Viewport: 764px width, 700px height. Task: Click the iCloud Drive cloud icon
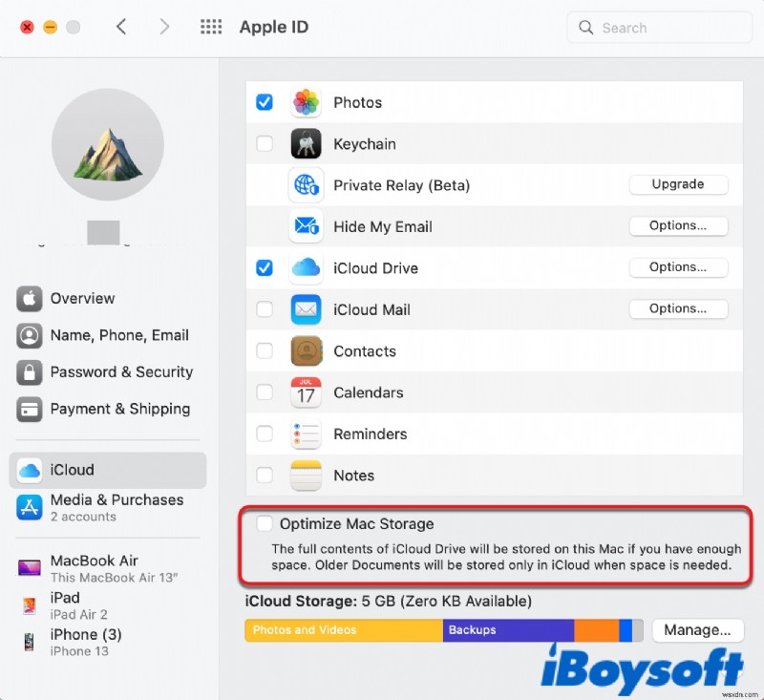306,268
